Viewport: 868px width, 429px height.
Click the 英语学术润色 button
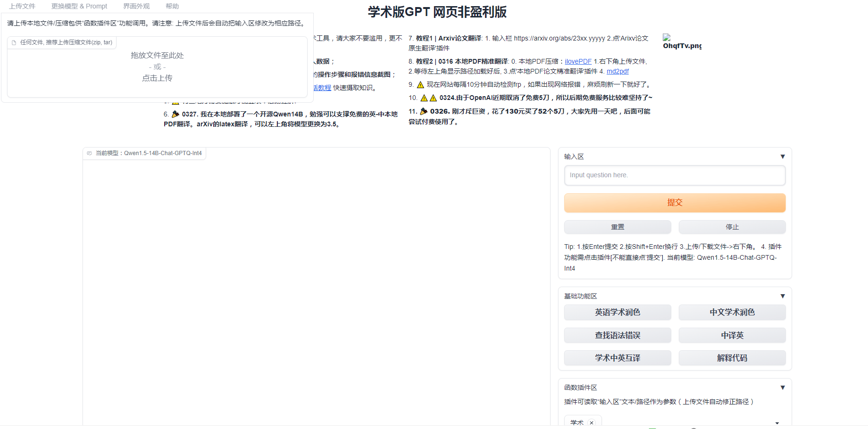tap(618, 312)
